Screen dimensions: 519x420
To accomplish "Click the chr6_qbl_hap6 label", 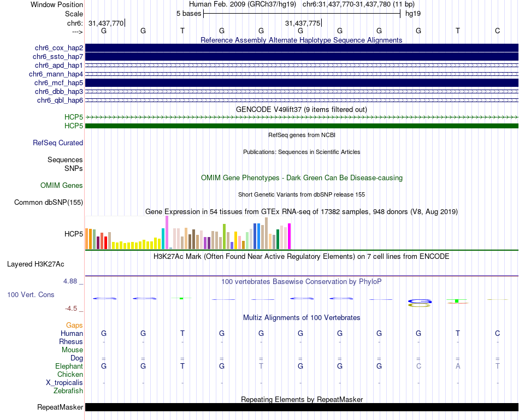I will point(60,100).
